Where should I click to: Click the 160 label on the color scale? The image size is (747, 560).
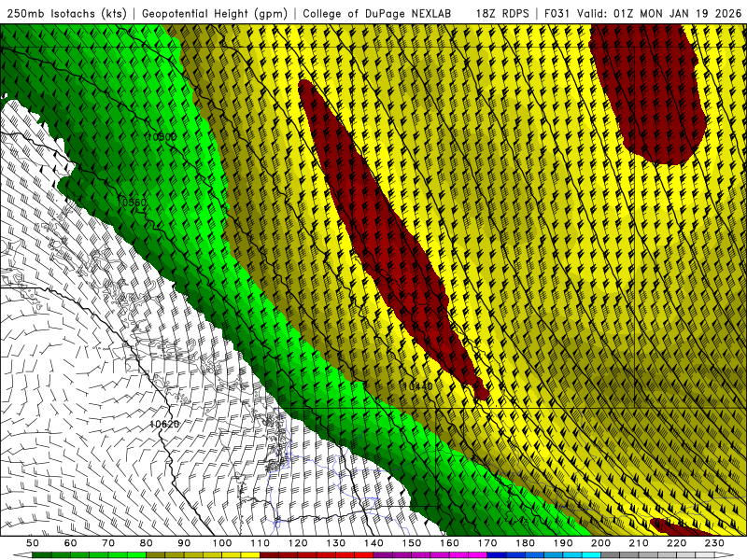pyautogui.click(x=449, y=543)
